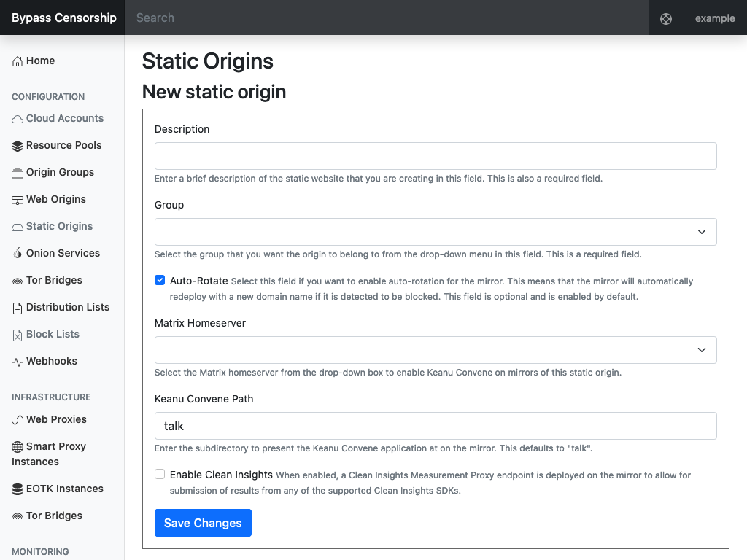This screenshot has width=747, height=560.
Task: Click the Web Proxies arrows icon
Action: (18, 420)
